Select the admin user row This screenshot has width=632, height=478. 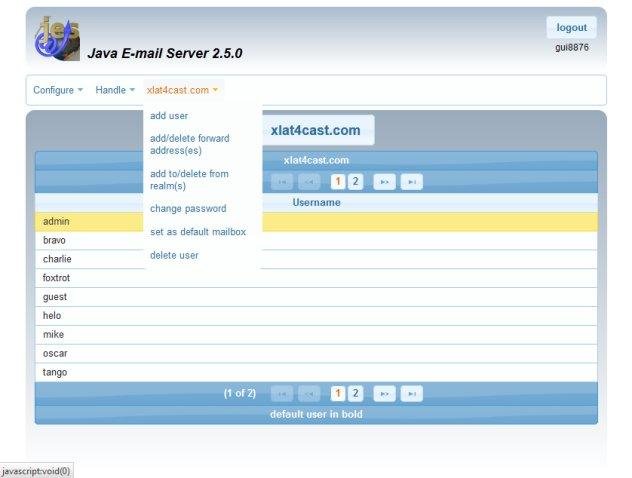[316, 222]
